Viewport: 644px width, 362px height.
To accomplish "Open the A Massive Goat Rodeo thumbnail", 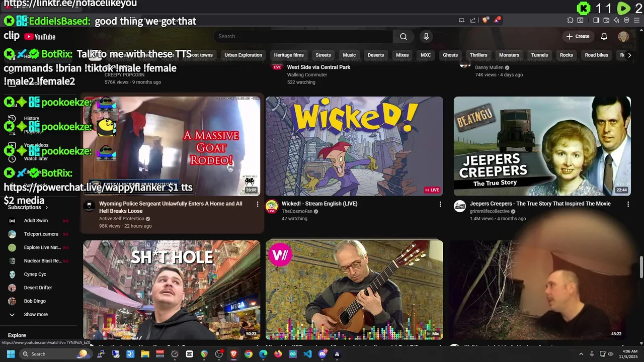I will click(x=172, y=146).
